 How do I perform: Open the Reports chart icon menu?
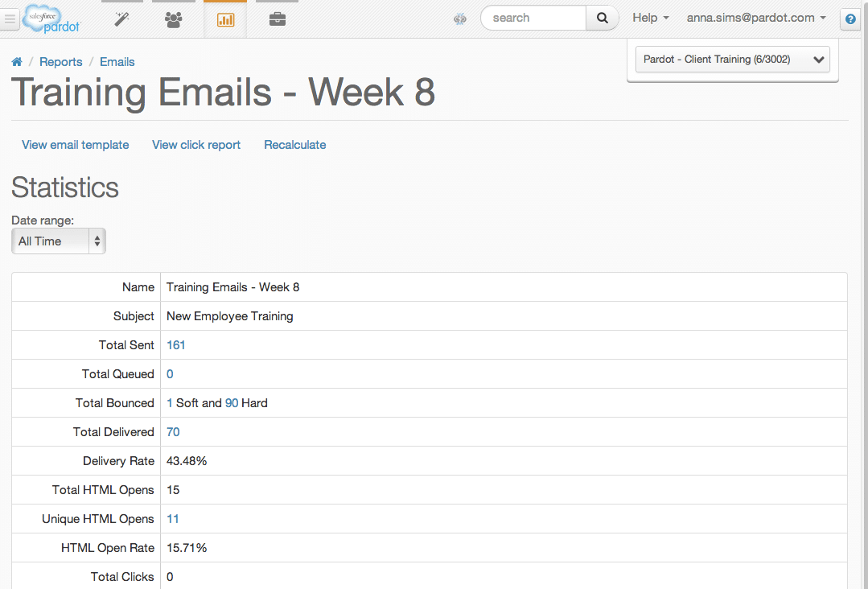click(x=225, y=20)
